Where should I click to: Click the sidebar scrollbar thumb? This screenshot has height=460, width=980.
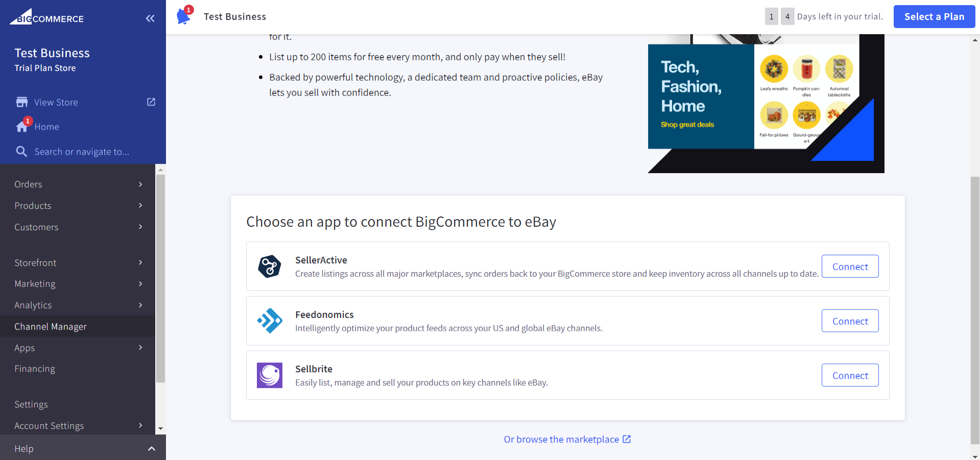[160, 278]
